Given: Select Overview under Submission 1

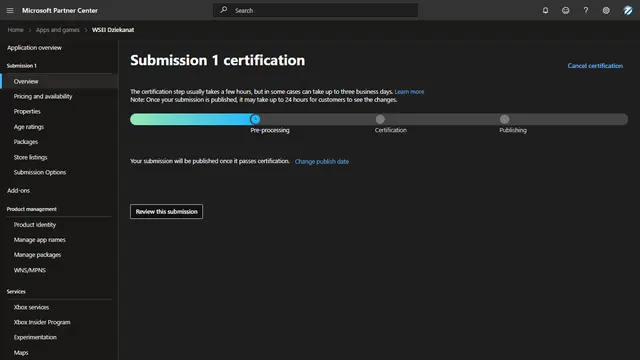Looking at the screenshot, I should tap(59, 81).
